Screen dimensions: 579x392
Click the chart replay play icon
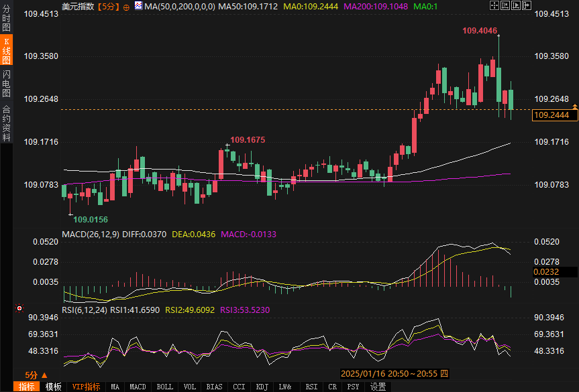(515, 5)
